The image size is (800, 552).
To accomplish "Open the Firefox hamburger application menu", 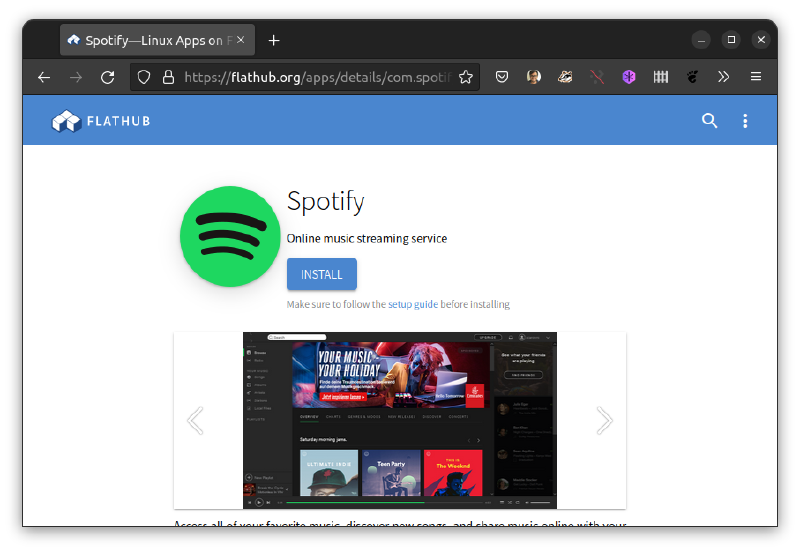I will pyautogui.click(x=756, y=77).
